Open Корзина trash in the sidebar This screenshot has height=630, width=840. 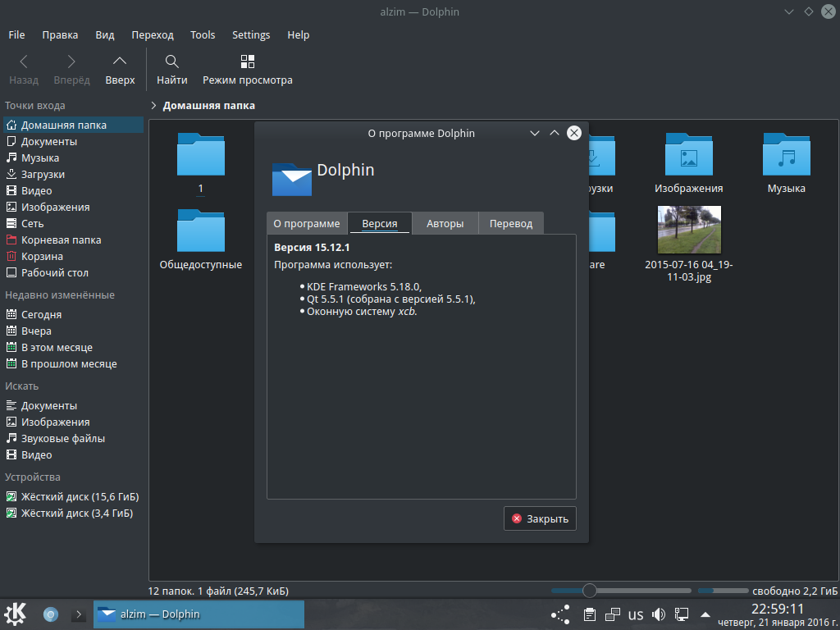[x=73, y=257]
